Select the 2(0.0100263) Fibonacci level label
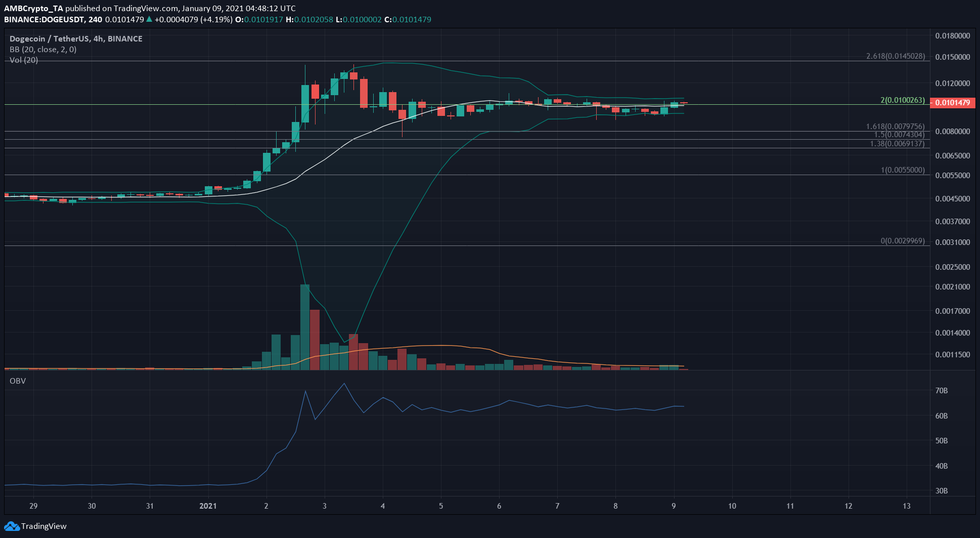 903,100
